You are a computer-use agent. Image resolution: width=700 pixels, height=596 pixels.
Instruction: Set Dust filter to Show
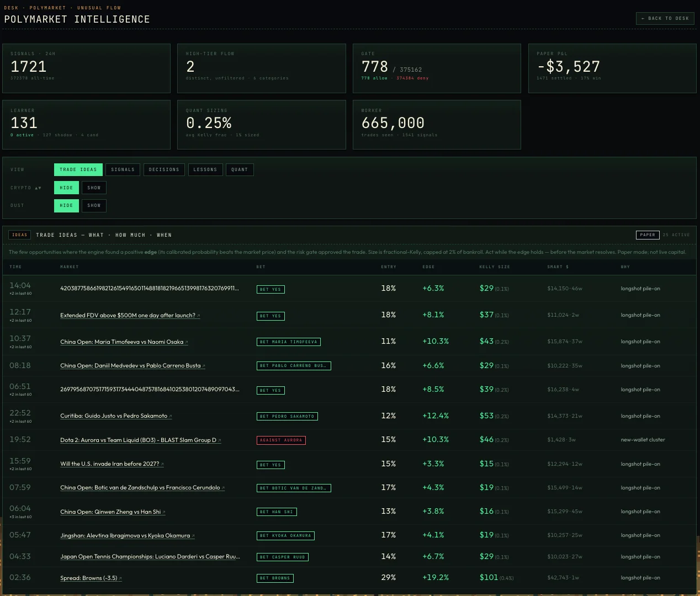94,205
